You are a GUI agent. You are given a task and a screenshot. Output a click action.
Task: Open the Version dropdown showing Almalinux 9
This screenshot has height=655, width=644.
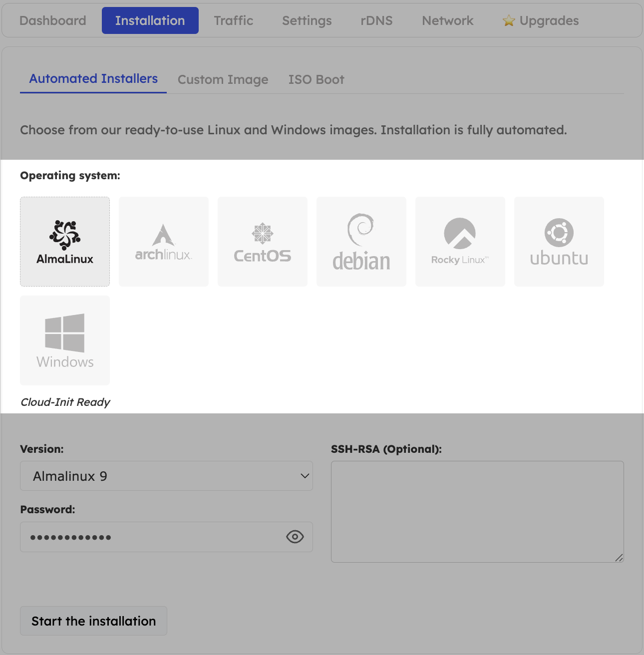click(166, 476)
